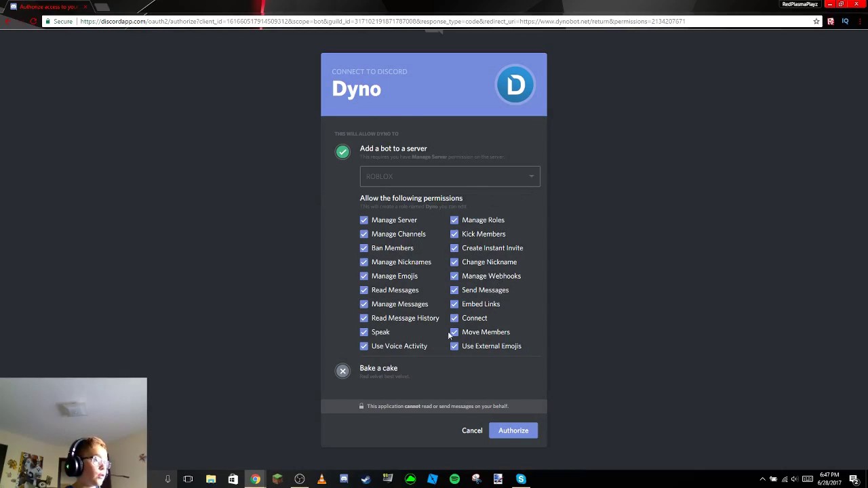The height and width of the screenshot is (488, 868).
Task: Launch VLC media player from taskbar
Action: pos(321,479)
